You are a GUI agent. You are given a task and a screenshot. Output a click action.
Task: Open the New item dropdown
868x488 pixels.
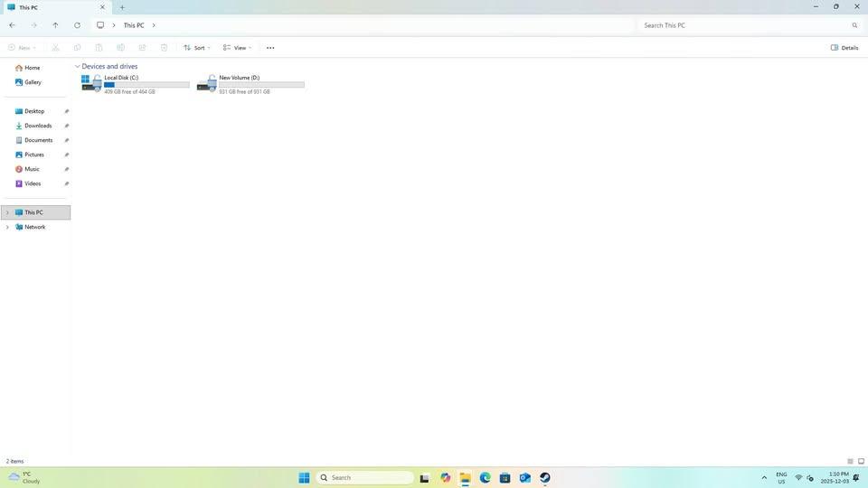22,48
